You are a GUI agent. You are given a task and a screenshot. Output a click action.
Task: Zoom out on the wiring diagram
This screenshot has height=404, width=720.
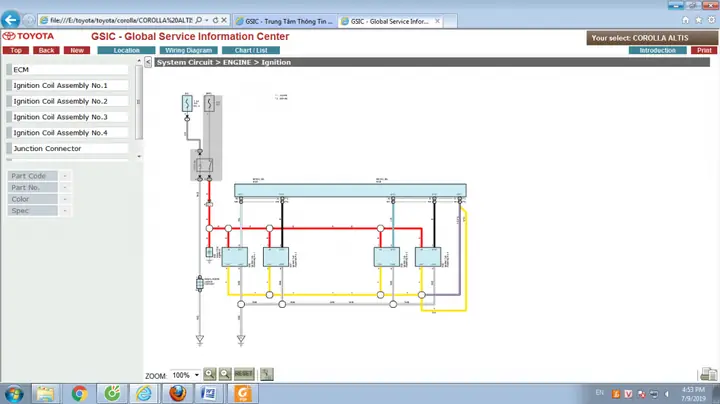tap(225, 374)
